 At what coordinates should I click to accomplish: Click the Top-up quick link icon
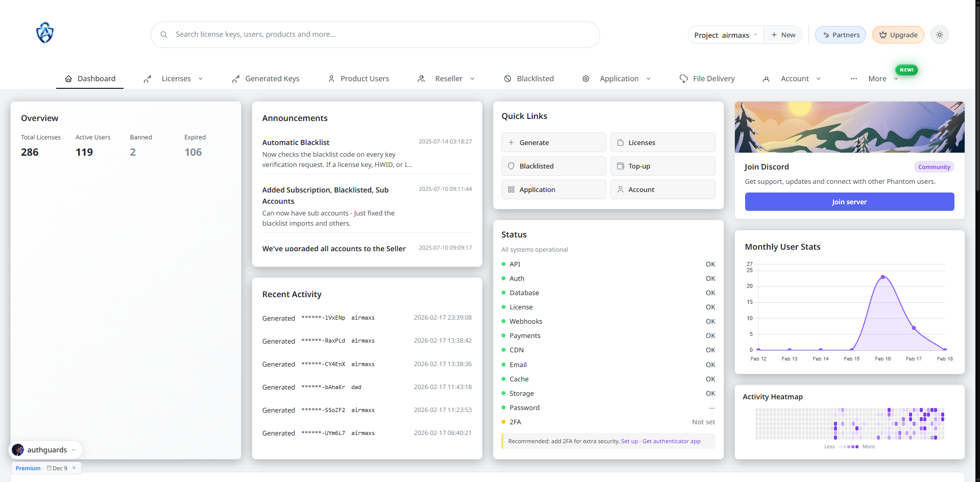(x=620, y=166)
